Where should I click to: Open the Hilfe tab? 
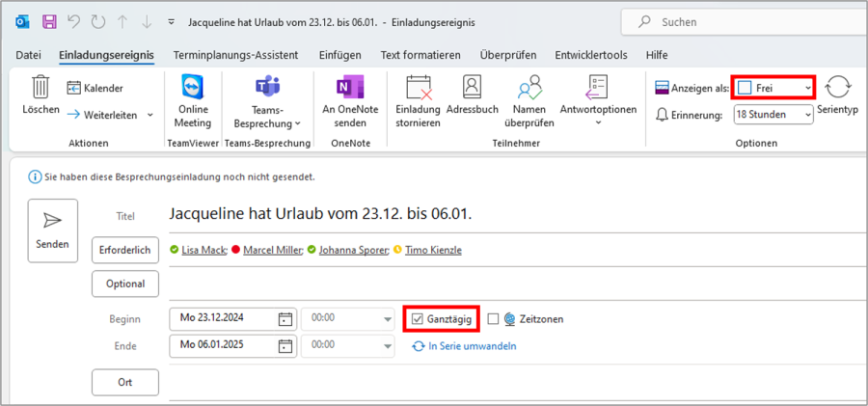point(657,55)
